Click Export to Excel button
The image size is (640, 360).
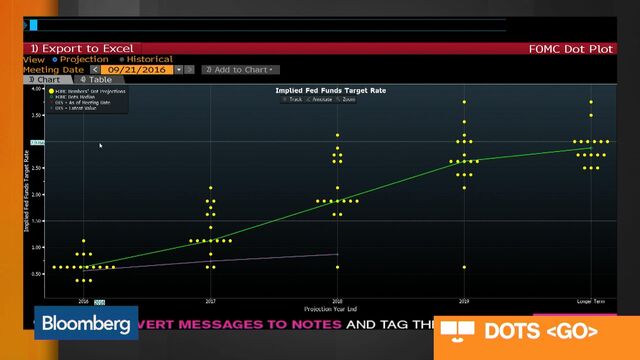(x=82, y=49)
